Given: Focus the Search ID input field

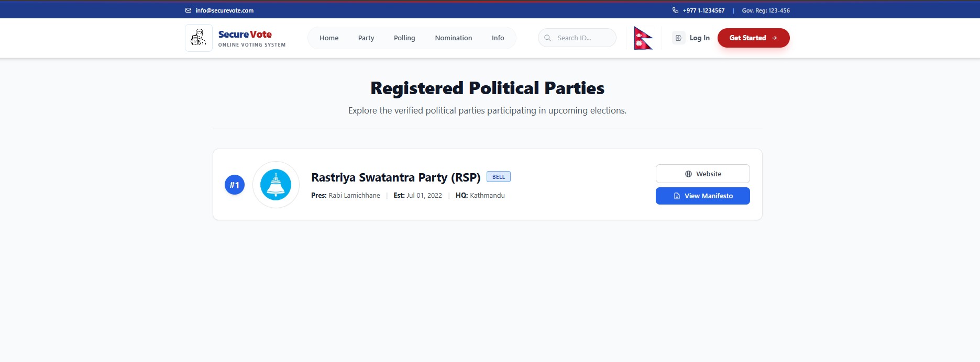Looking at the screenshot, I should point(582,38).
